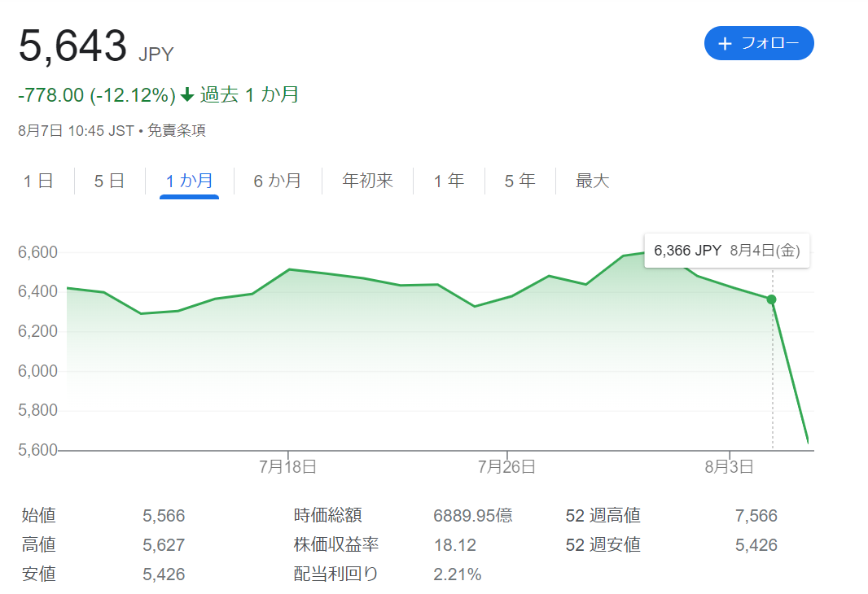This screenshot has height=594, width=868.
Task: Switch to the 1 年 tab
Action: pos(449,181)
